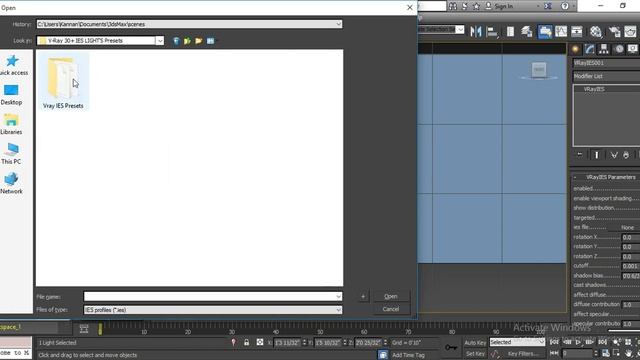Expand the History path dropdown

tap(338, 24)
